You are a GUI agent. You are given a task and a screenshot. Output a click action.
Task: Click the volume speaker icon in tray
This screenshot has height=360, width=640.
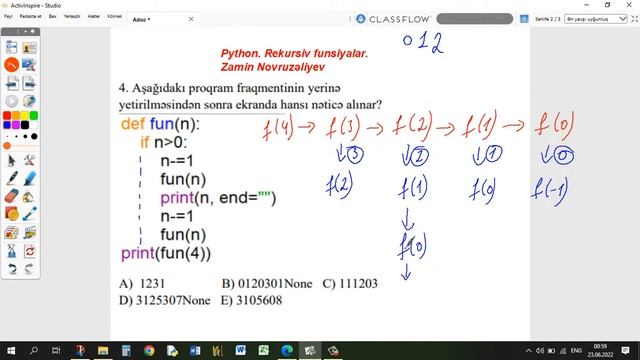click(540, 351)
